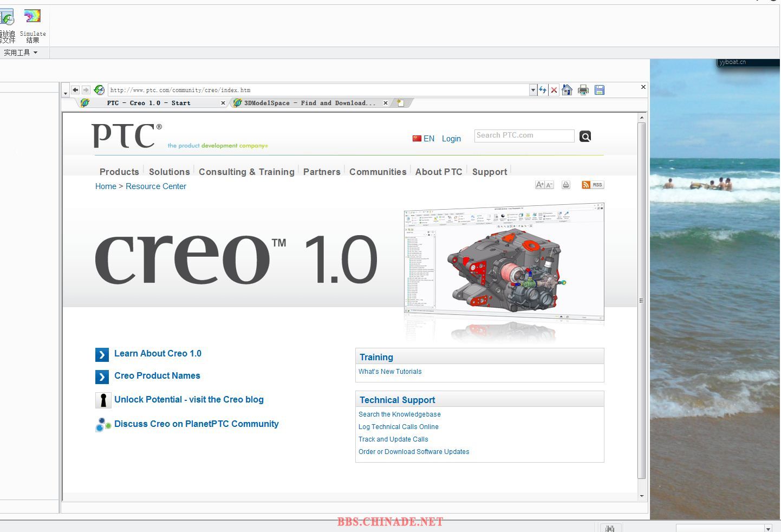Click the page scroll down arrow

tap(642, 496)
